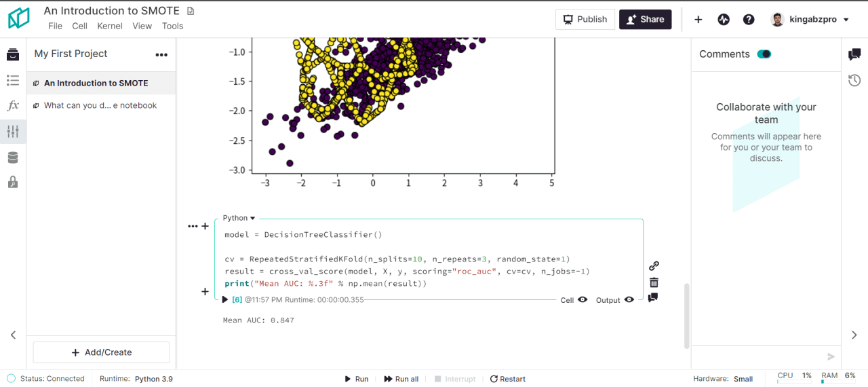
Task: Open the history clock icon
Action: (854, 81)
